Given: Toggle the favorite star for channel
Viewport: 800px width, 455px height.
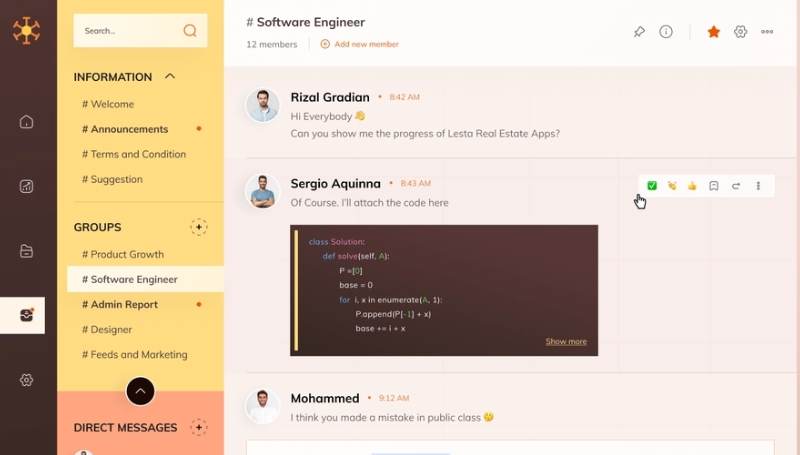Looking at the screenshot, I should (x=714, y=32).
